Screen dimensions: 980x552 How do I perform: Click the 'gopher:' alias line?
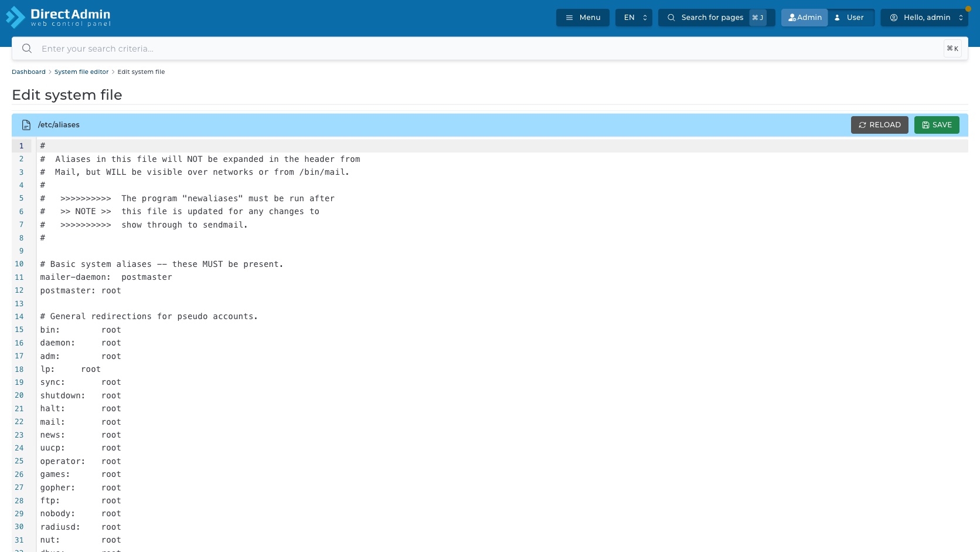tap(80, 487)
